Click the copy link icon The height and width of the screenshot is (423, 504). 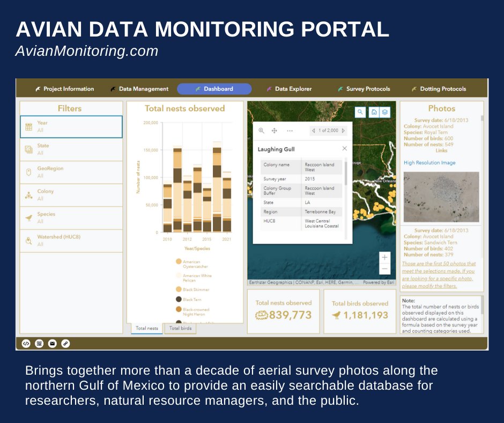pyautogui.click(x=65, y=344)
